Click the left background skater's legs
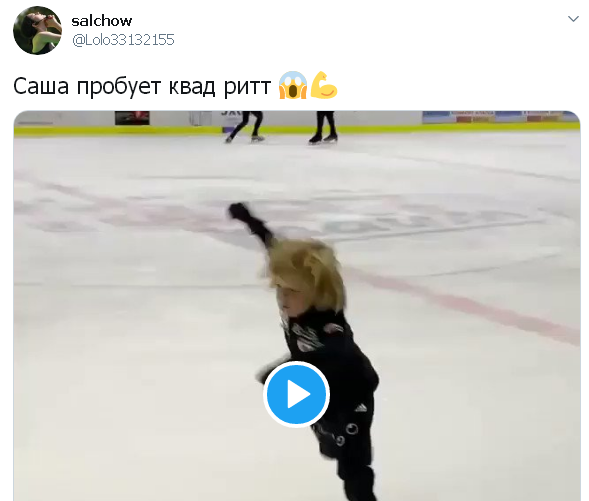 pyautogui.click(x=245, y=125)
